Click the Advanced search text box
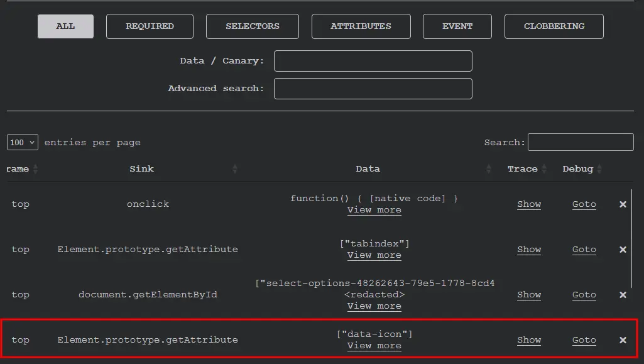Image resolution: width=644 pixels, height=364 pixels. pyautogui.click(x=373, y=89)
